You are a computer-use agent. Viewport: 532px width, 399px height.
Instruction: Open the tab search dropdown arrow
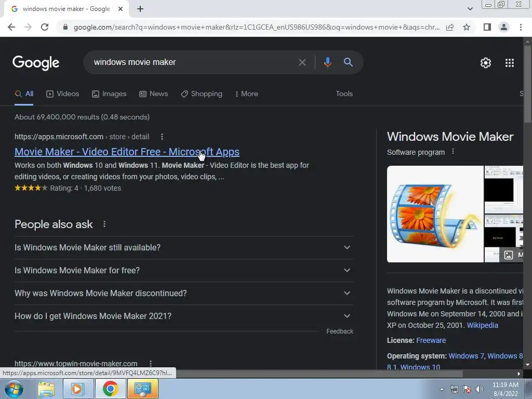[x=470, y=9]
